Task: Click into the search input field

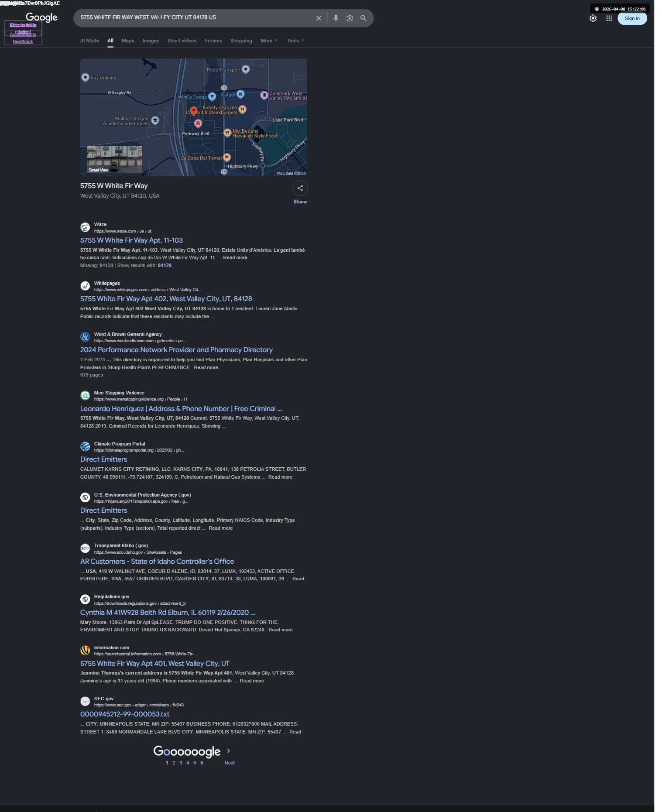Action: pyautogui.click(x=194, y=18)
